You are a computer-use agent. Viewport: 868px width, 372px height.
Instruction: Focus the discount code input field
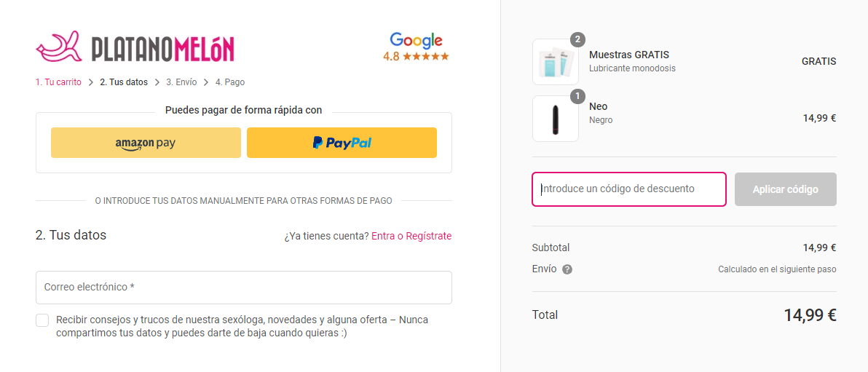click(629, 189)
